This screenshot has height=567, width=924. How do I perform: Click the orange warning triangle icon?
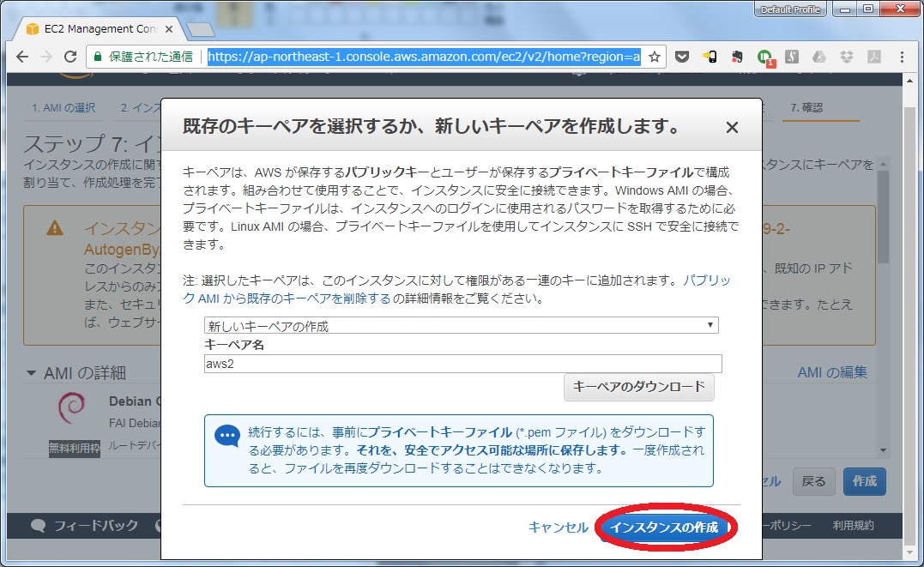point(55,227)
